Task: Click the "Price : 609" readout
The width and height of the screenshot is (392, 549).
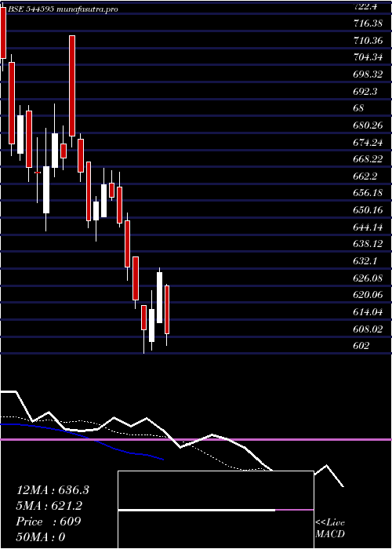Action: coord(49,522)
